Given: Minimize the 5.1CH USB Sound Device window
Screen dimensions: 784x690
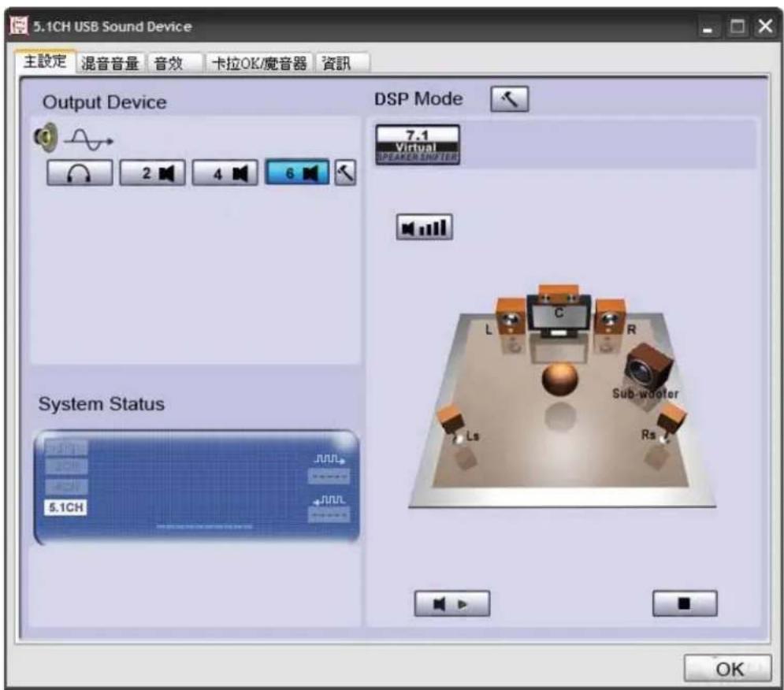Looking at the screenshot, I should (708, 28).
